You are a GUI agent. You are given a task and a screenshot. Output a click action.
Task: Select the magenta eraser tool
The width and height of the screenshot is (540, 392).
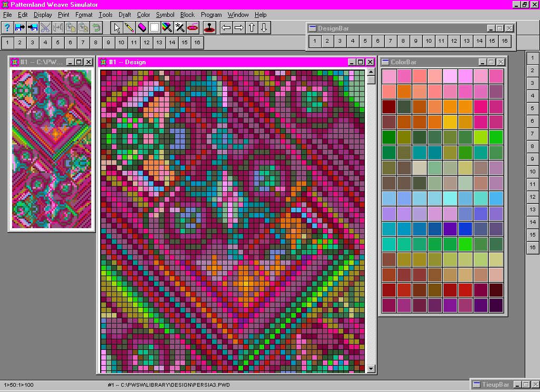click(142, 27)
